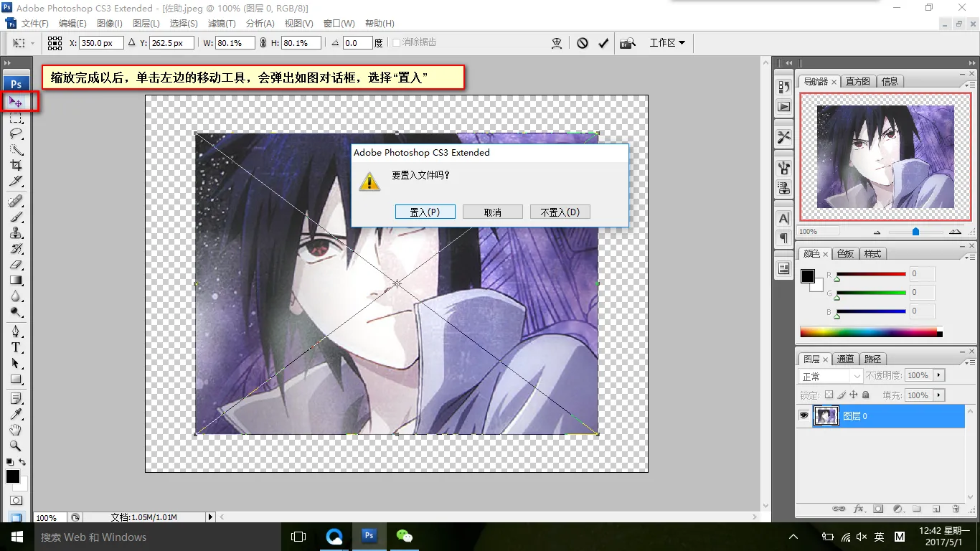Switch to the 直方图 tab
Viewport: 980px width, 551px height.
point(857,81)
